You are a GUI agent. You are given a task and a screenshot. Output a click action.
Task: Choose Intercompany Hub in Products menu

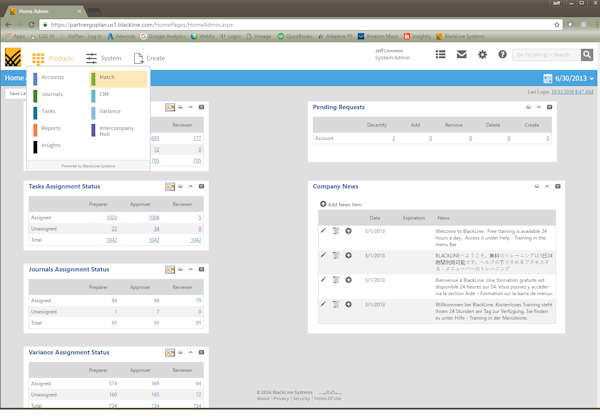tap(116, 130)
